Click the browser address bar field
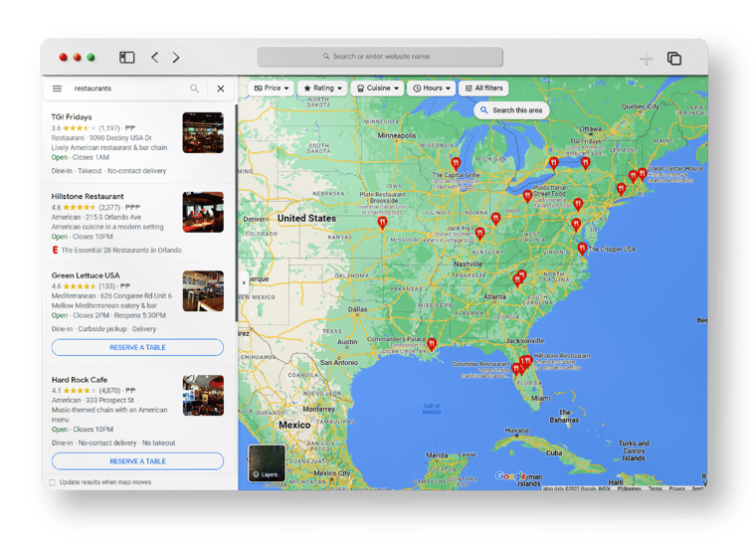The height and width of the screenshot is (539, 756). [x=380, y=57]
